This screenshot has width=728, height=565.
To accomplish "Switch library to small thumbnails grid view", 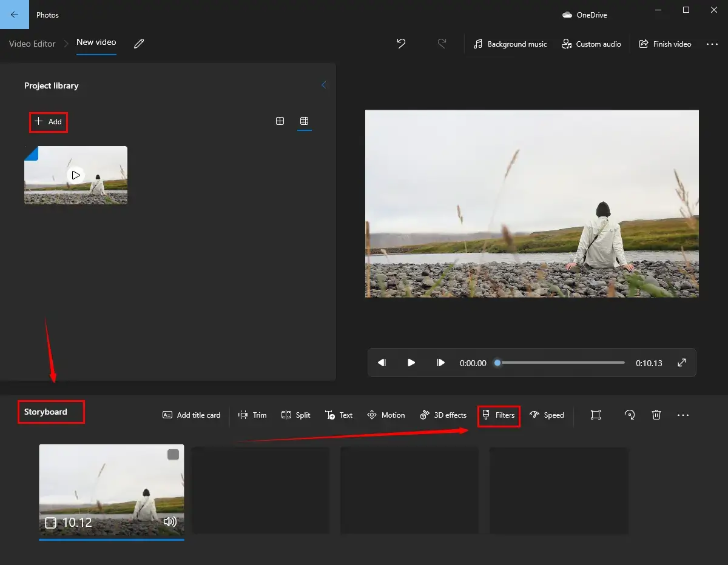I will (305, 121).
